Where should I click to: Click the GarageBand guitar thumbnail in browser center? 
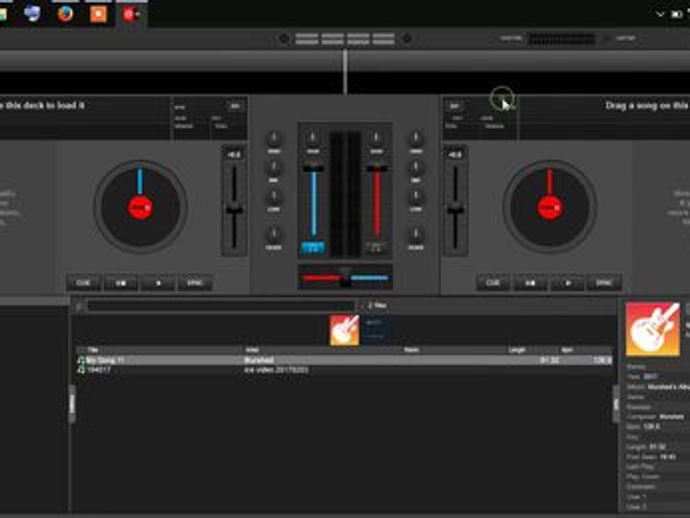coord(344,330)
